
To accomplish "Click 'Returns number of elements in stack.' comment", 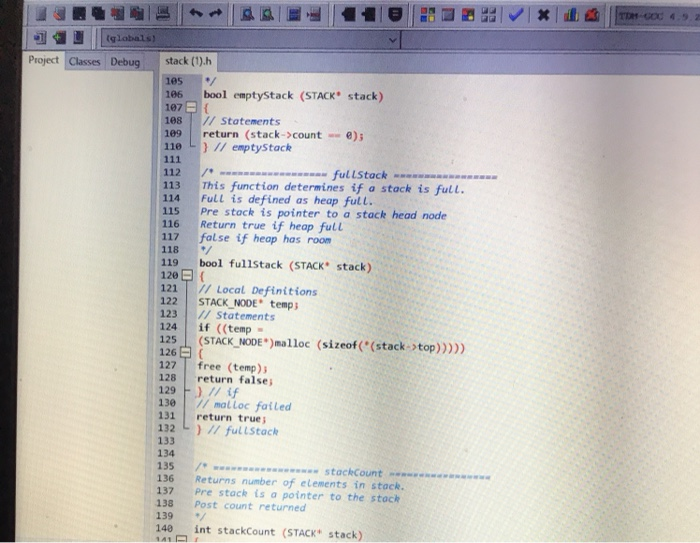I will [x=299, y=483].
